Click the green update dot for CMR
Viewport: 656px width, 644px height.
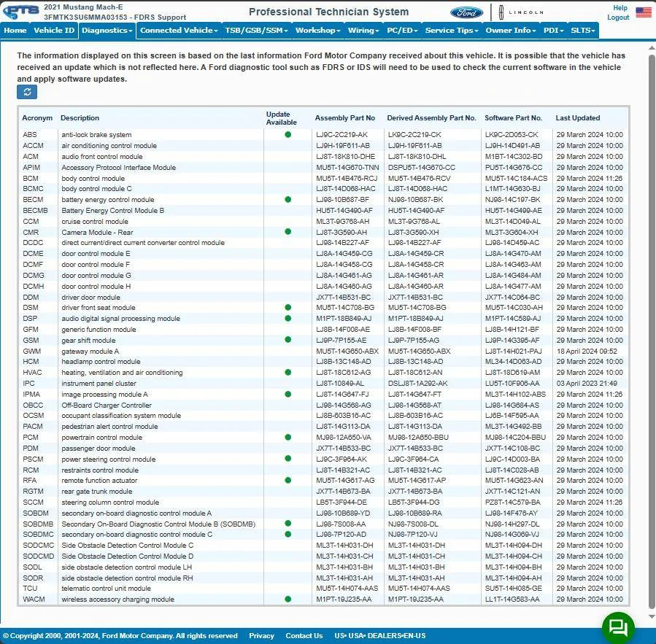click(x=288, y=232)
